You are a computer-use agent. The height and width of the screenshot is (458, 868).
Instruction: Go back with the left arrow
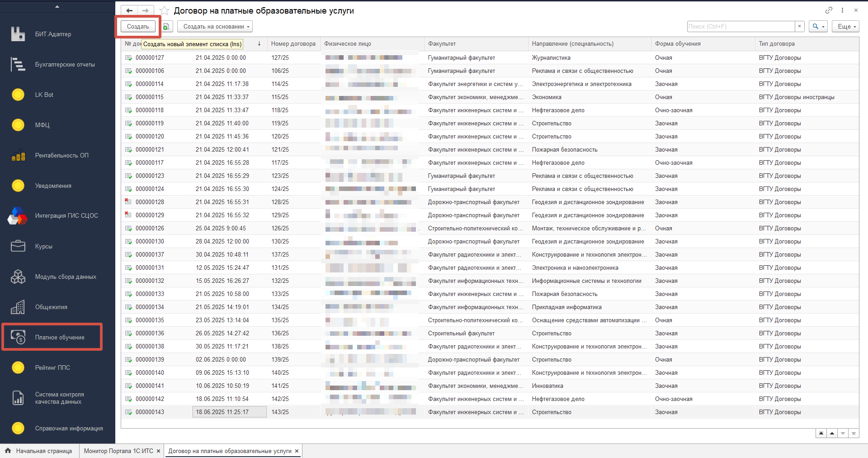click(x=130, y=10)
